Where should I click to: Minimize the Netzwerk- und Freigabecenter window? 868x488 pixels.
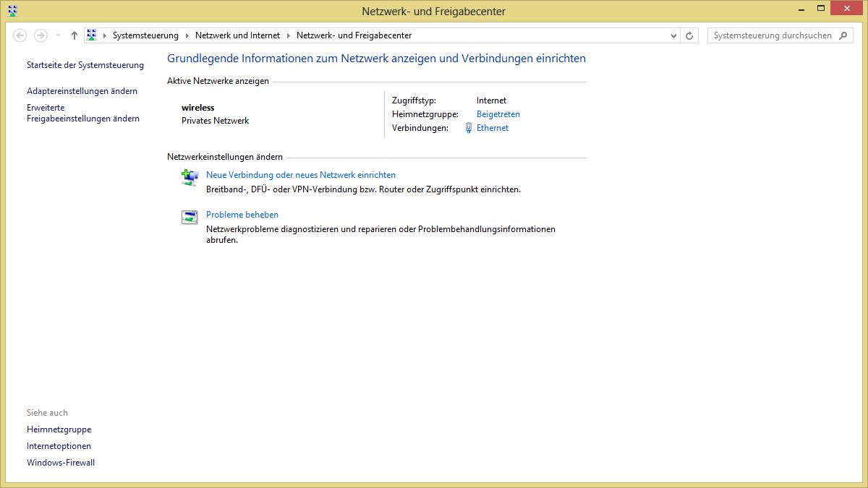tap(800, 9)
